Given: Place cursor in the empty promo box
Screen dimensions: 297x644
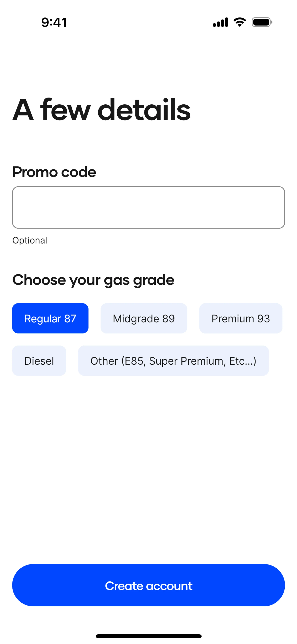Looking at the screenshot, I should point(148,207).
